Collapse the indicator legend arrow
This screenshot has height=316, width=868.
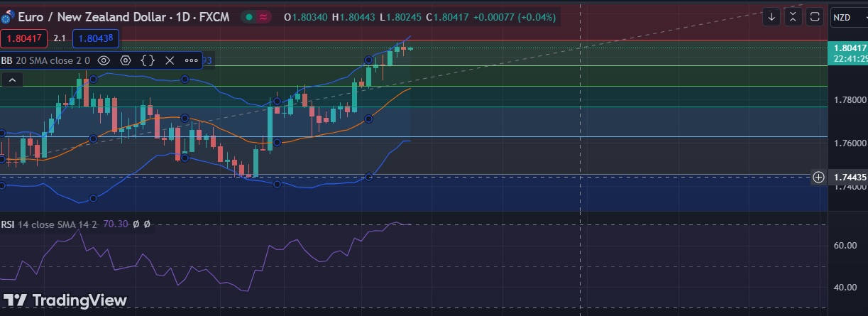point(11,81)
